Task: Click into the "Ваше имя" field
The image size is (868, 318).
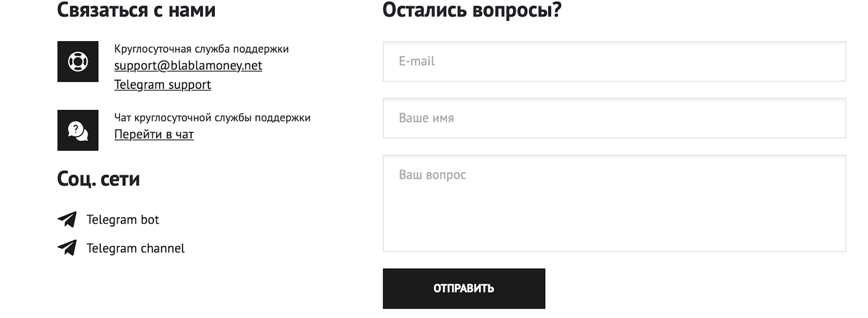Action: (x=614, y=118)
